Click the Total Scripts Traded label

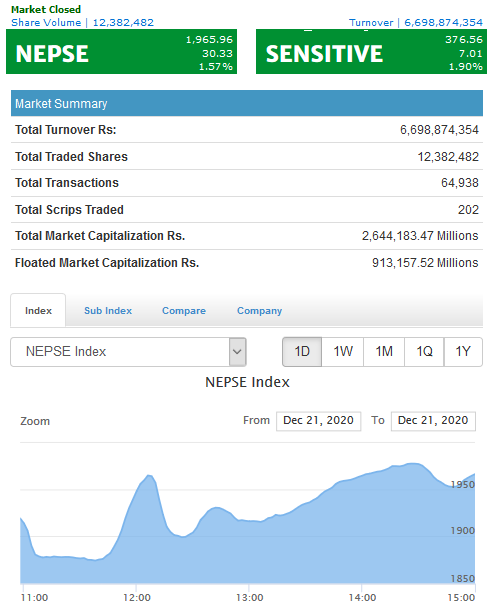pos(69,210)
